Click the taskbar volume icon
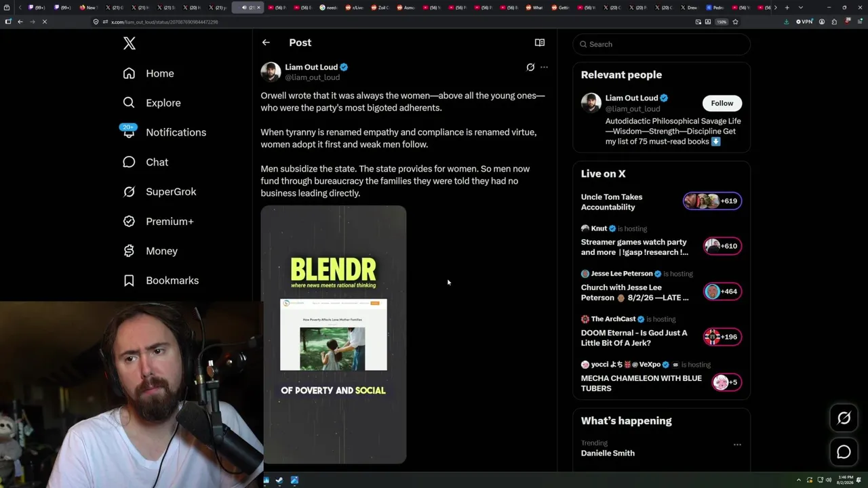The width and height of the screenshot is (868, 488). [828, 481]
